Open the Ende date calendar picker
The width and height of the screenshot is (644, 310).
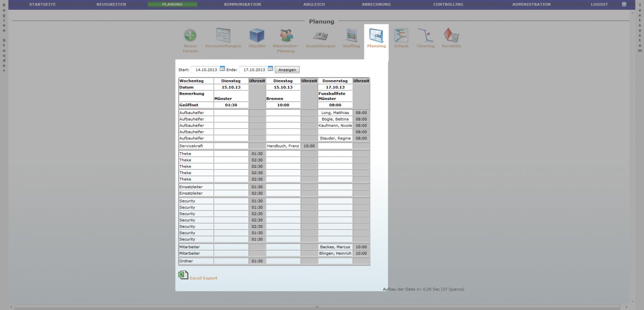coord(270,69)
